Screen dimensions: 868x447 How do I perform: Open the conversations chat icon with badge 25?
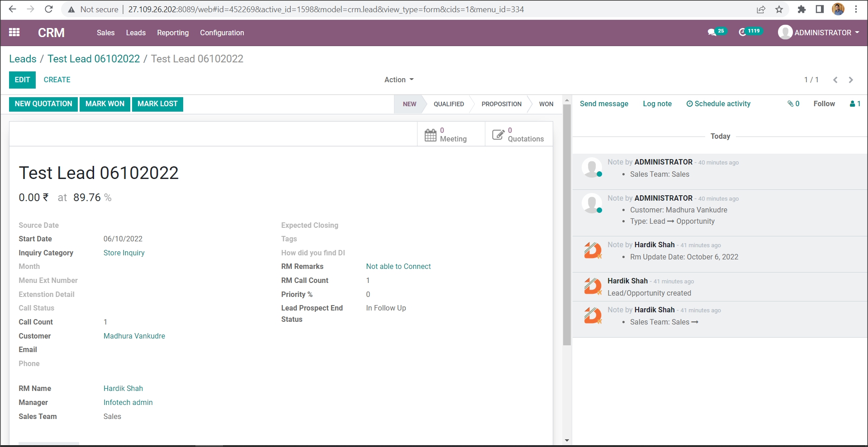point(712,32)
